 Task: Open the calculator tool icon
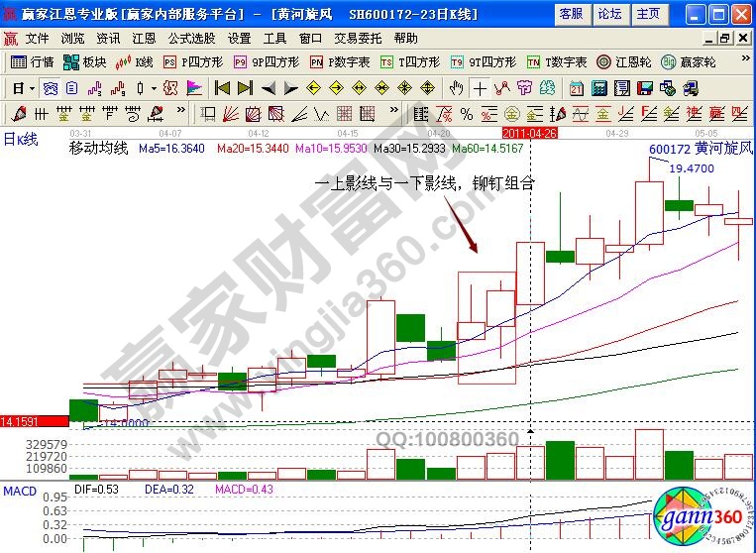pyautogui.click(x=598, y=87)
